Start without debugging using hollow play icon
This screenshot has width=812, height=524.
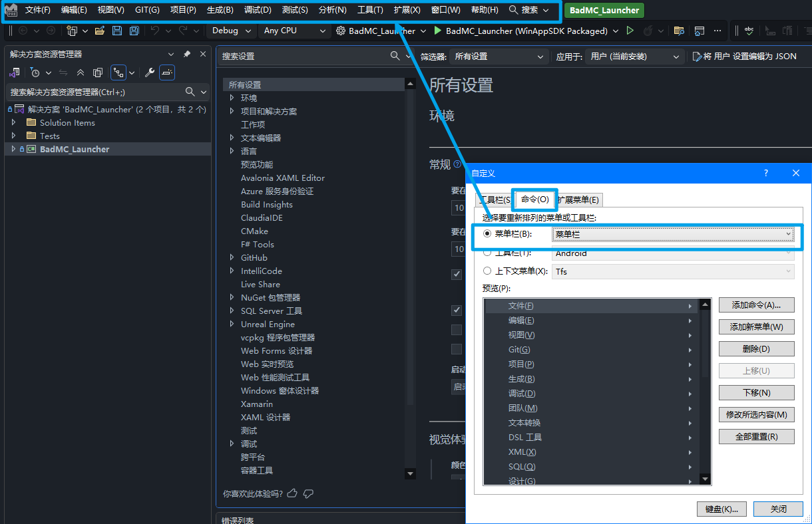tap(630, 31)
